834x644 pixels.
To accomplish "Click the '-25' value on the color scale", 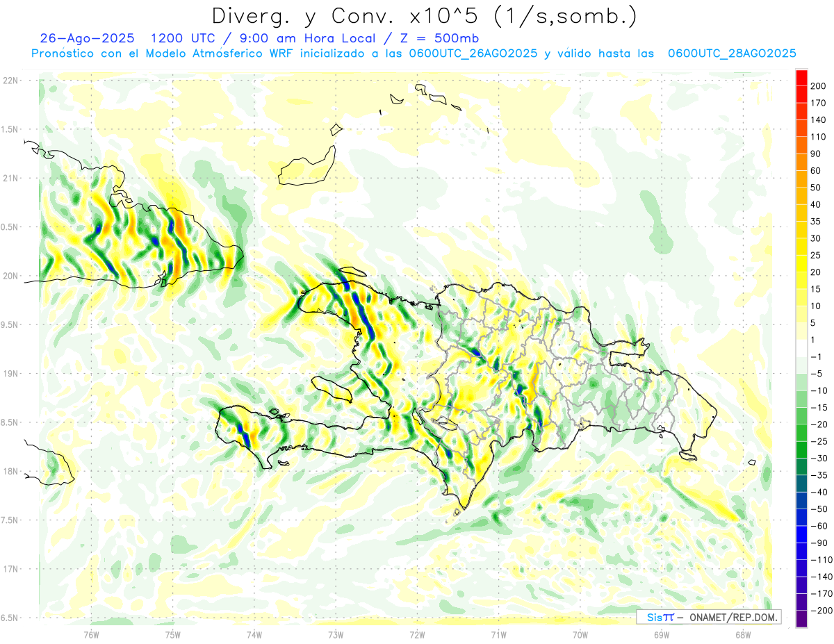I will (x=818, y=441).
